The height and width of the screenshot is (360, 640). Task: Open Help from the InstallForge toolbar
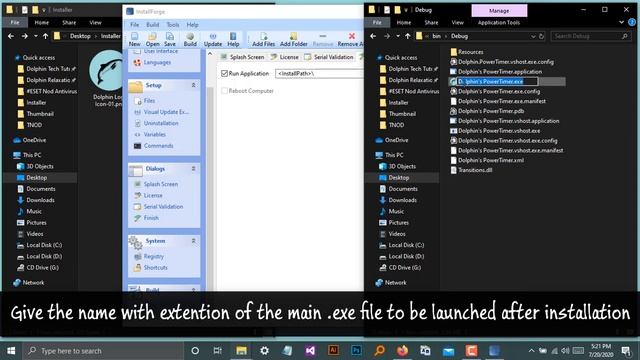pos(233,40)
